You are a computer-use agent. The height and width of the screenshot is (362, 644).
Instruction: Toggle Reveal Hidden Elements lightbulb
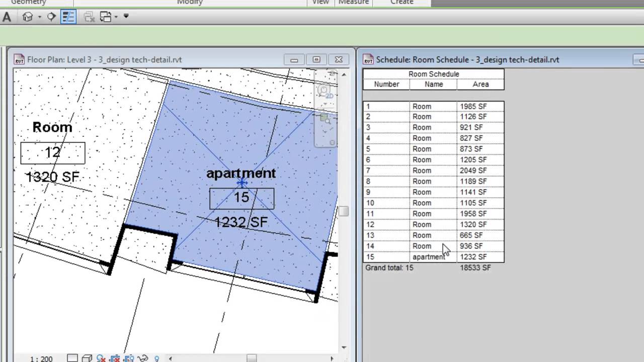(156, 358)
